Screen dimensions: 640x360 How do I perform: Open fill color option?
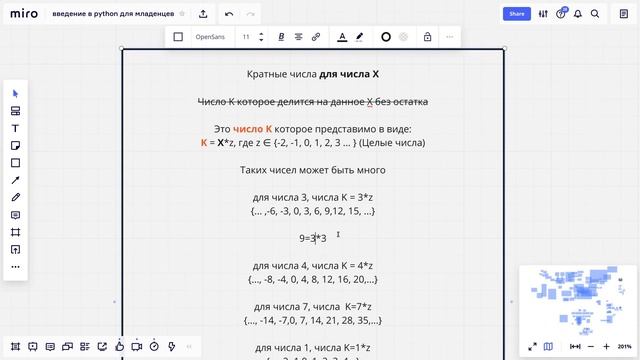403,37
